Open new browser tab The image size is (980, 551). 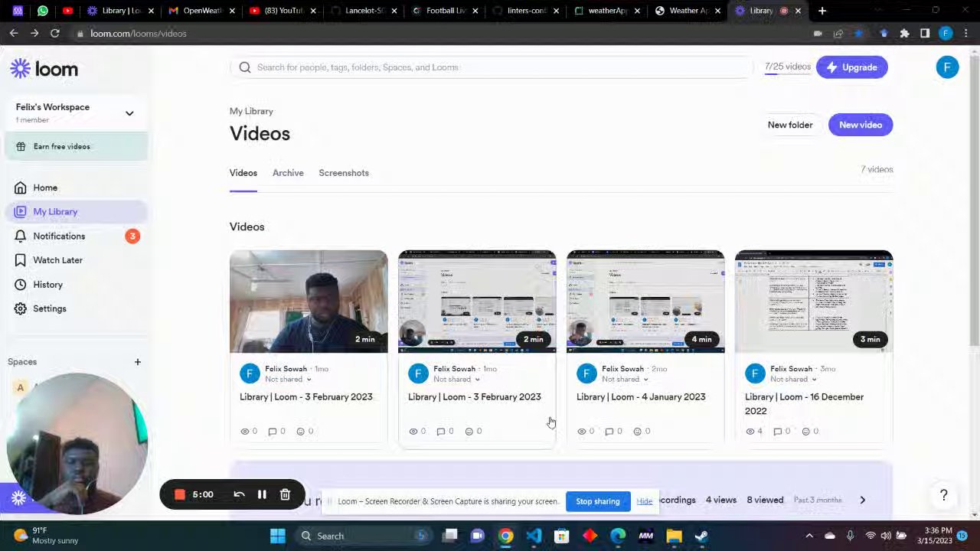(x=822, y=11)
